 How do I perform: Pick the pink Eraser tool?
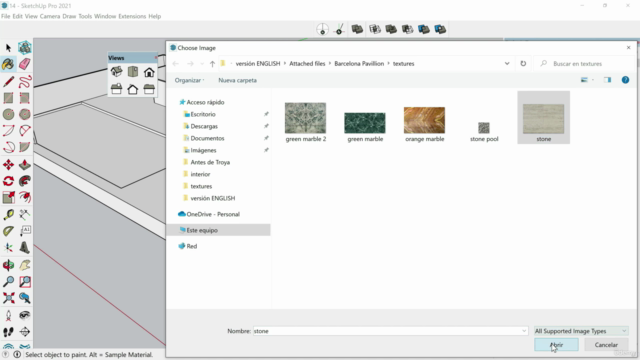point(24,64)
